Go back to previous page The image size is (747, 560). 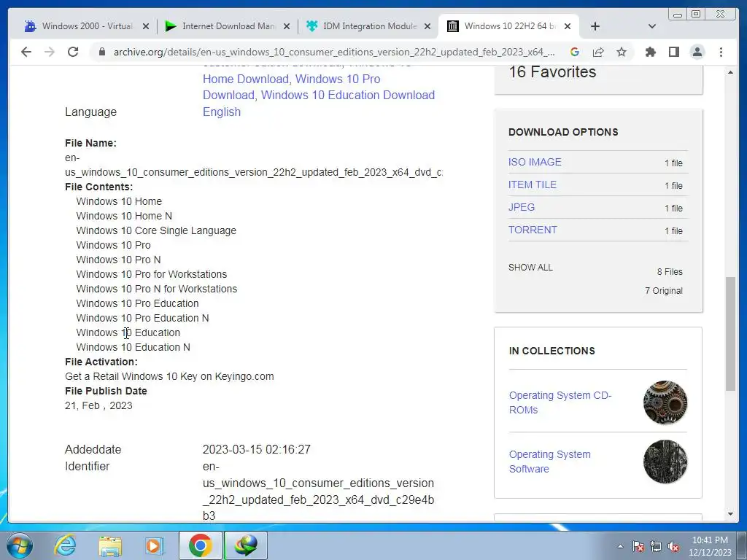tap(26, 52)
